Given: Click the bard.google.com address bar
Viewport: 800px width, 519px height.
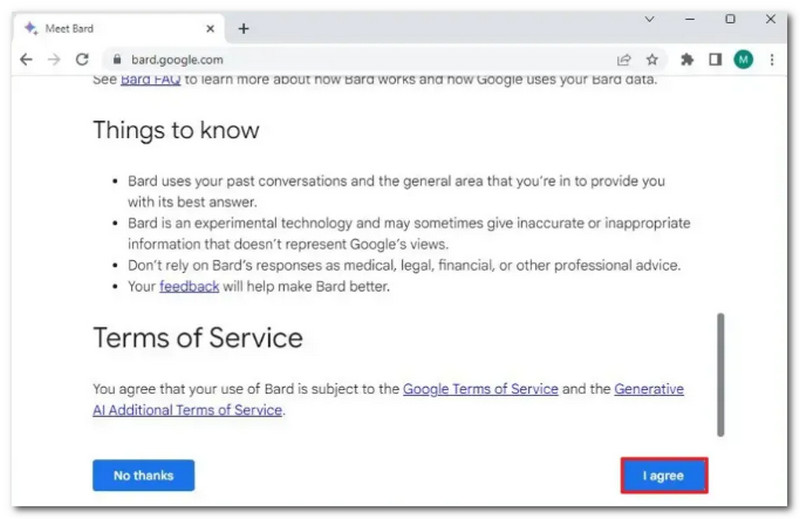Looking at the screenshot, I should tap(385, 60).
